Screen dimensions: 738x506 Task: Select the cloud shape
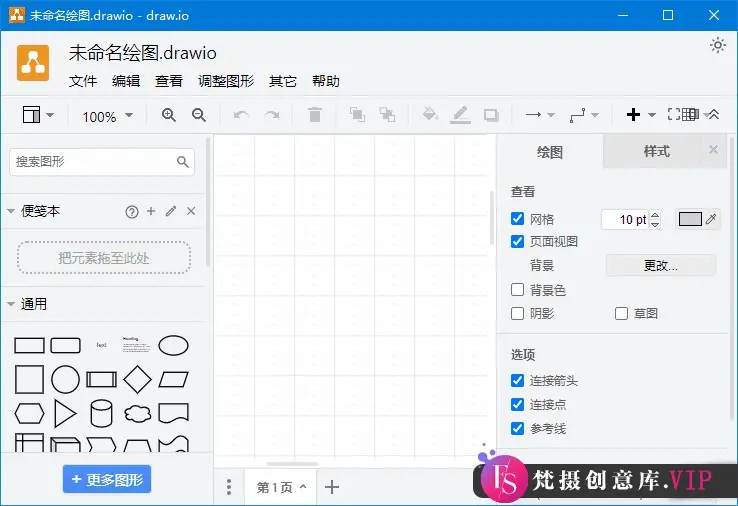[137, 414]
